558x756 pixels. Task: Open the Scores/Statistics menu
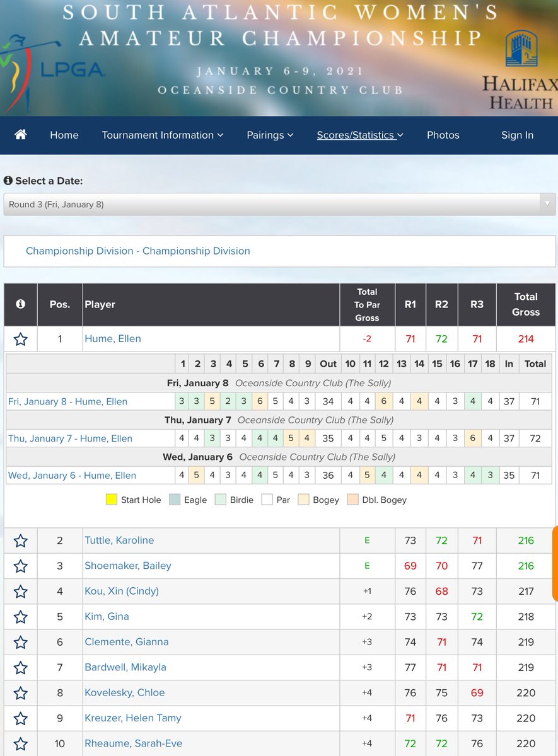tap(359, 135)
